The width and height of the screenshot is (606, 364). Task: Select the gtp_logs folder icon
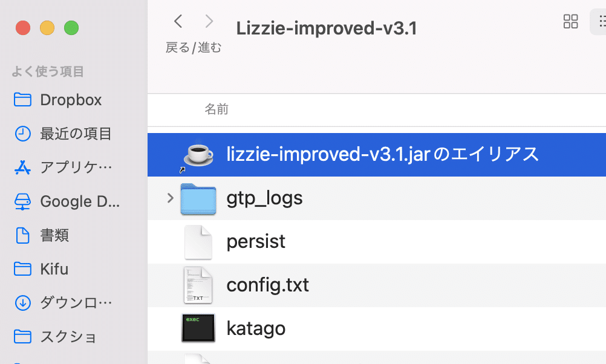(x=198, y=198)
